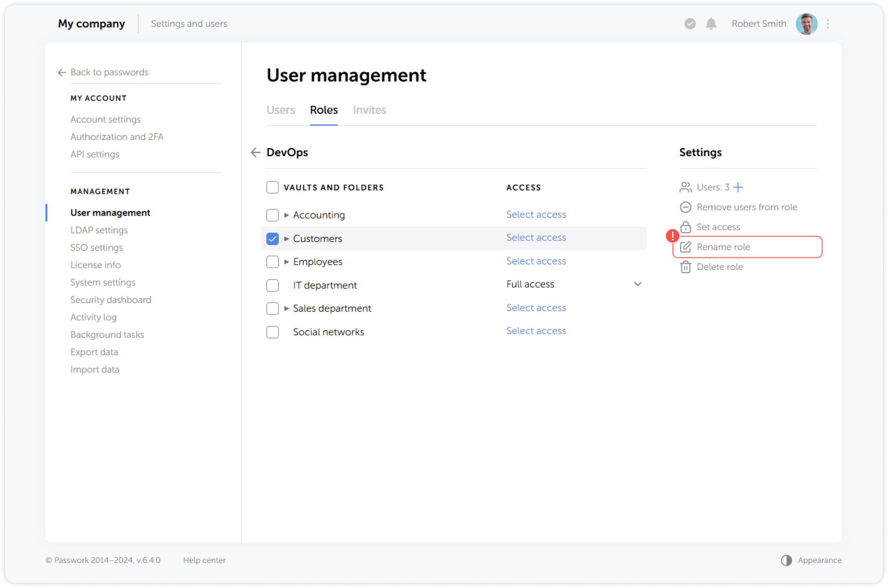
Task: Click the Appearance half-circle icon
Action: (x=786, y=560)
